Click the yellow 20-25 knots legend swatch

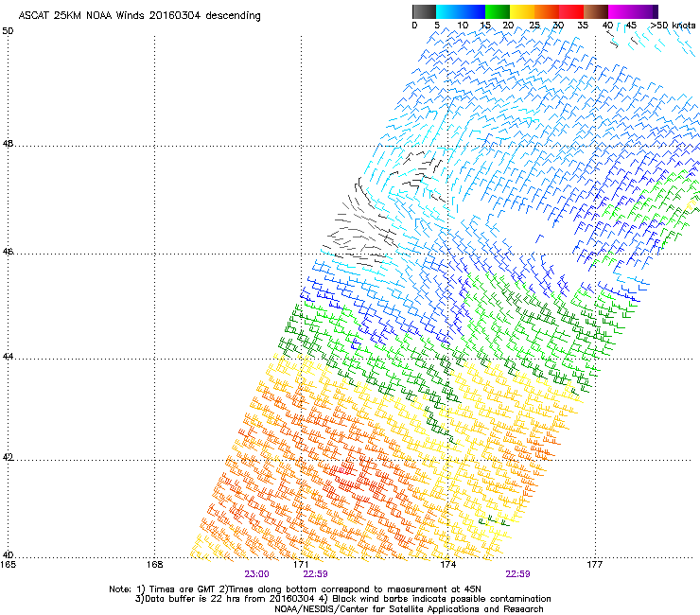(522, 11)
